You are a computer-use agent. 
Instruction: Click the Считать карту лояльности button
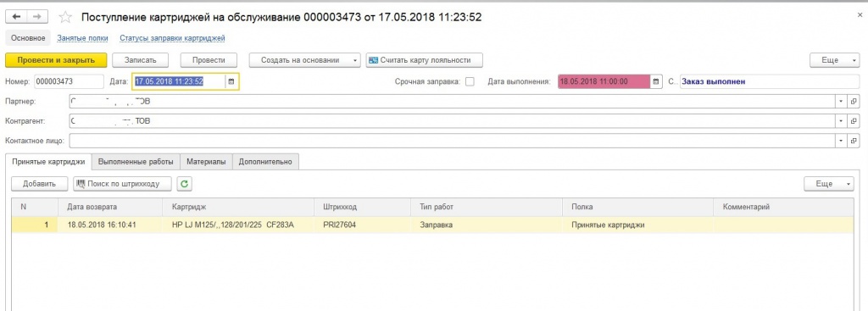click(424, 60)
